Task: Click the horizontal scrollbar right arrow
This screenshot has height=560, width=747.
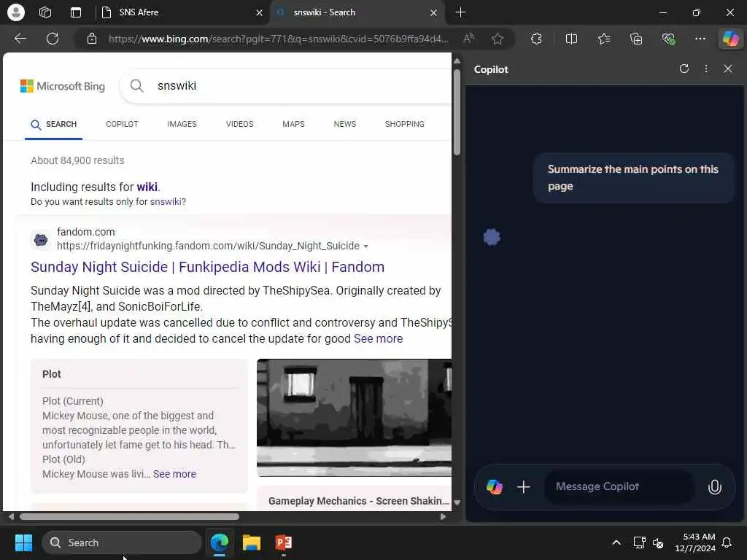Action: tap(443, 516)
